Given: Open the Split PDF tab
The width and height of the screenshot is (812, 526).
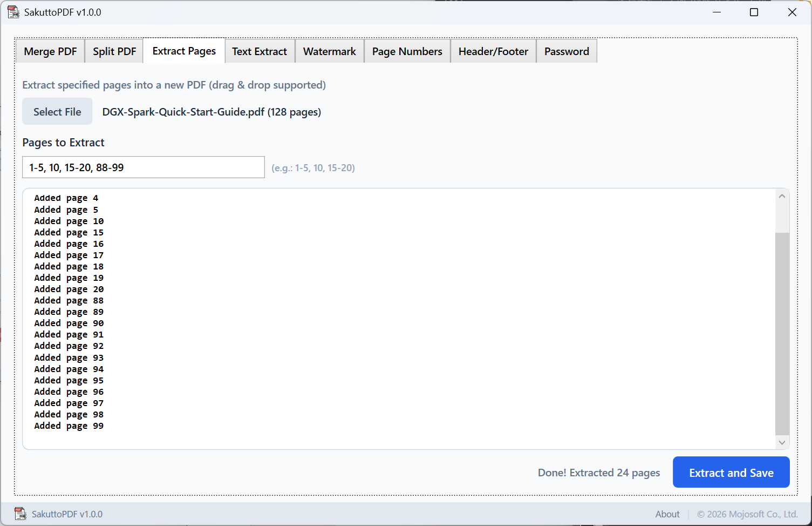Looking at the screenshot, I should [x=114, y=51].
